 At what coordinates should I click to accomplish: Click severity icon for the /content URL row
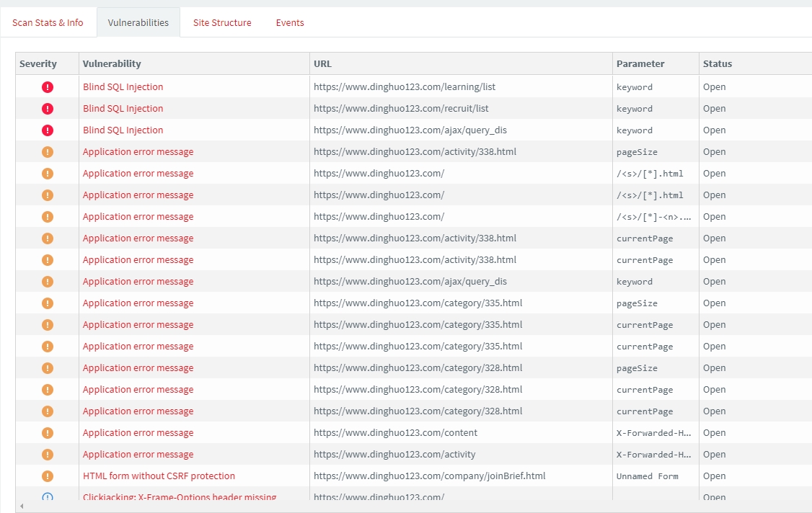tap(48, 433)
